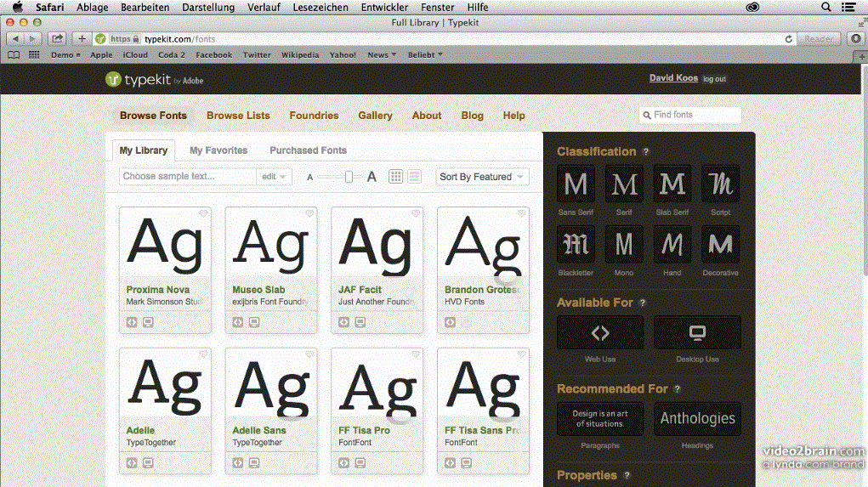Viewport: 868px width, 487px height.
Task: Toggle the Web Use availability filter
Action: pyautogui.click(x=600, y=332)
